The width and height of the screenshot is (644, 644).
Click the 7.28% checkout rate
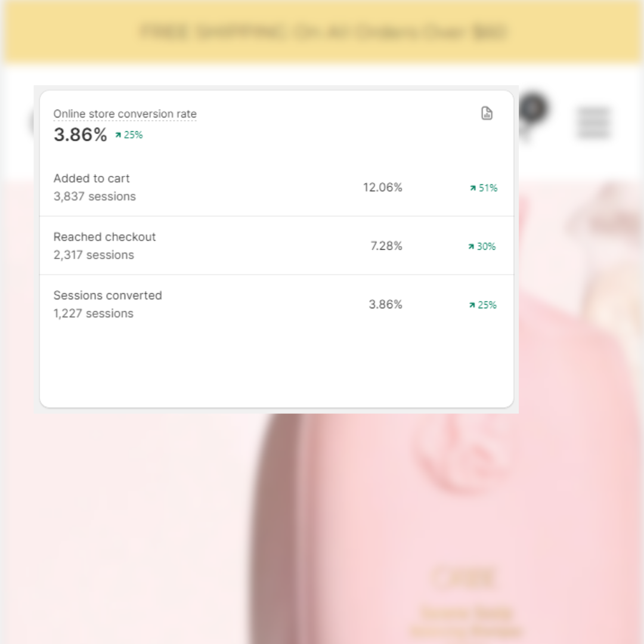click(x=386, y=246)
